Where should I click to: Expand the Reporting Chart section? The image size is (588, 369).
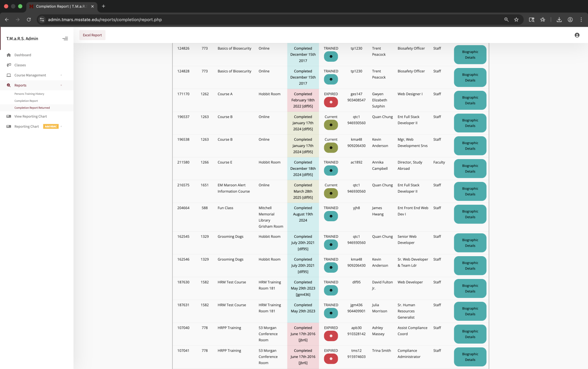[61, 126]
